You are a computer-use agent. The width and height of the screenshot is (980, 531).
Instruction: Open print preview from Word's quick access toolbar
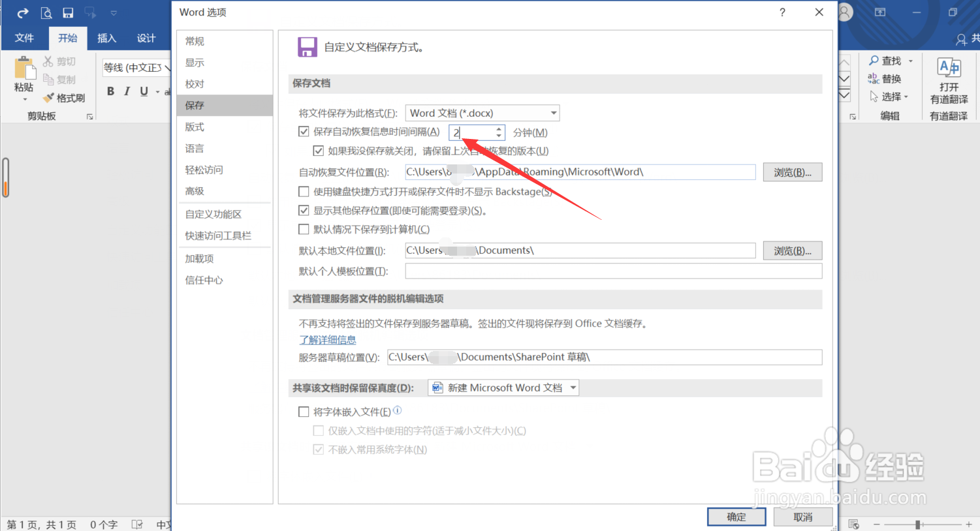46,13
